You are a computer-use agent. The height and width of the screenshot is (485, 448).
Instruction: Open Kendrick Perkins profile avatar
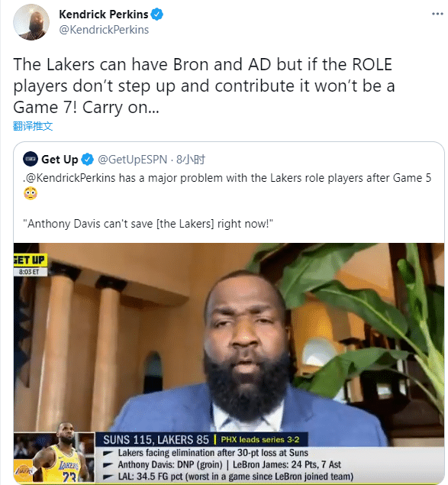click(31, 22)
